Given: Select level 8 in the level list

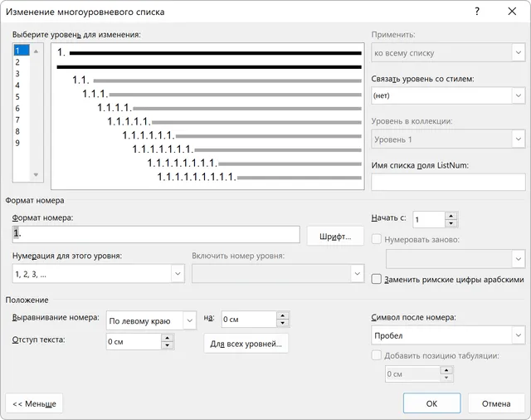Looking at the screenshot, I should click(x=22, y=131).
